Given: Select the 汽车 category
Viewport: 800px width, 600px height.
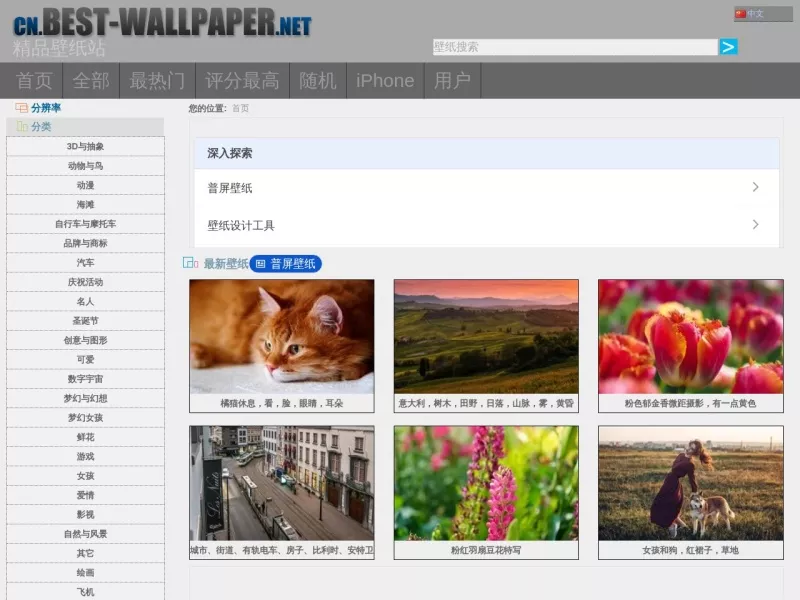Looking at the screenshot, I should click(x=85, y=263).
